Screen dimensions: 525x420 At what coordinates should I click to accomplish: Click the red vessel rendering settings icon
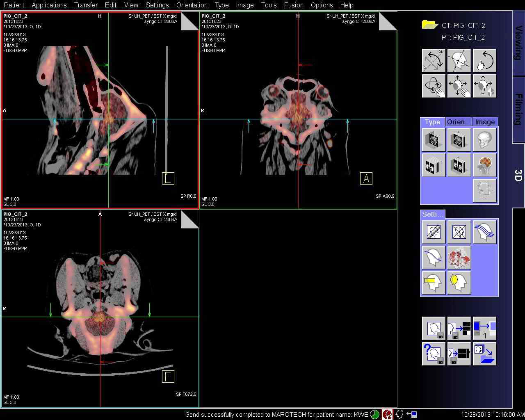(459, 258)
